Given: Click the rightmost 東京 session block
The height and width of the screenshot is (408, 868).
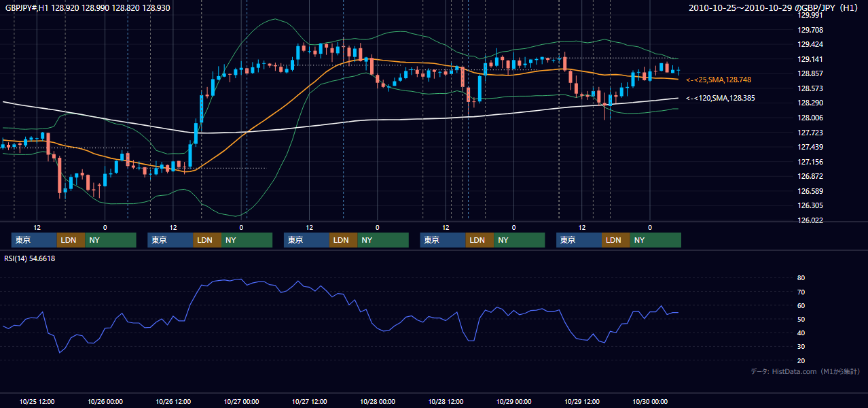Looking at the screenshot, I should tap(579, 240).
